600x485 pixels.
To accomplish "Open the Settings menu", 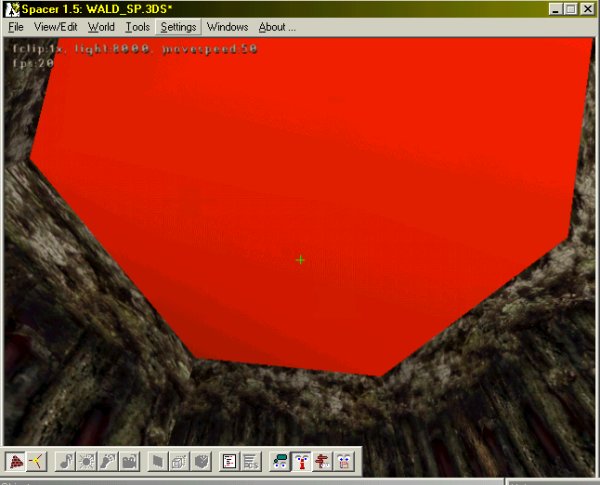I will pos(178,27).
